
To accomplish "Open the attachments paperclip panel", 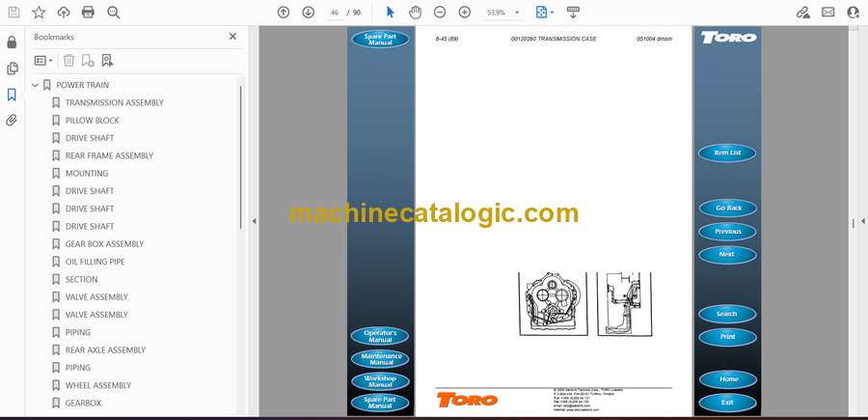I will coord(12,121).
